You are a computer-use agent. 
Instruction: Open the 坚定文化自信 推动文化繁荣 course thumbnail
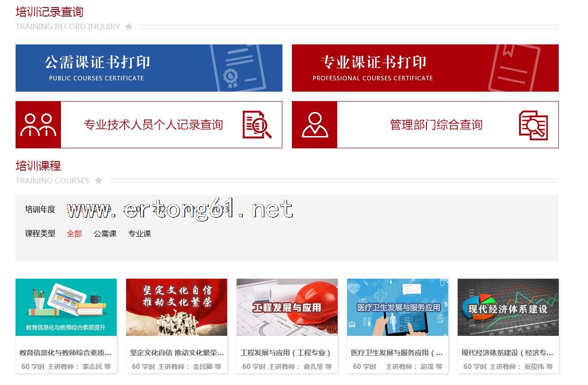(177, 307)
